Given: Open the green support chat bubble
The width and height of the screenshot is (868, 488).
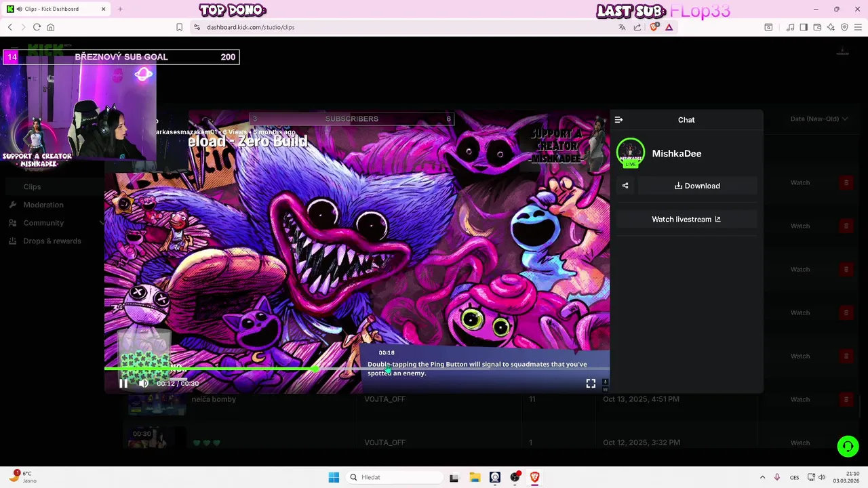Looking at the screenshot, I should point(848,446).
